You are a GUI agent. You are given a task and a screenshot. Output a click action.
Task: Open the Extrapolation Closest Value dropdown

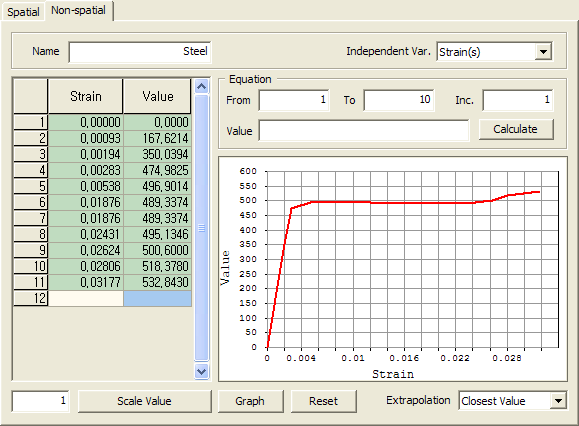(558, 401)
